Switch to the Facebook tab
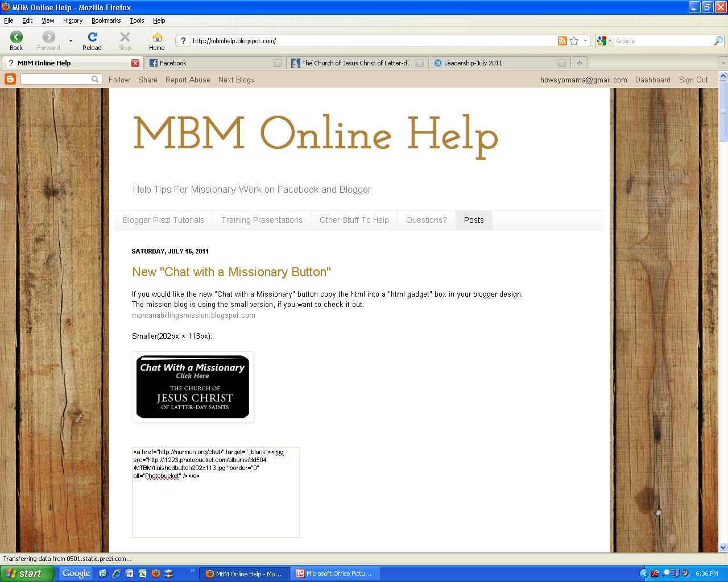This screenshot has width=728, height=582. click(214, 63)
